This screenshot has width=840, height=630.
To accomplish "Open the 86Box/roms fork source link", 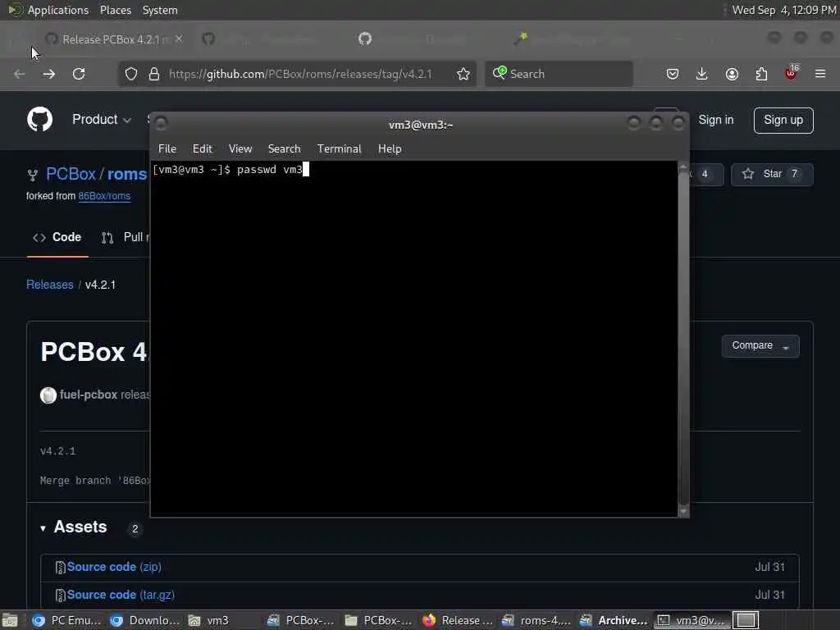I will [104, 196].
